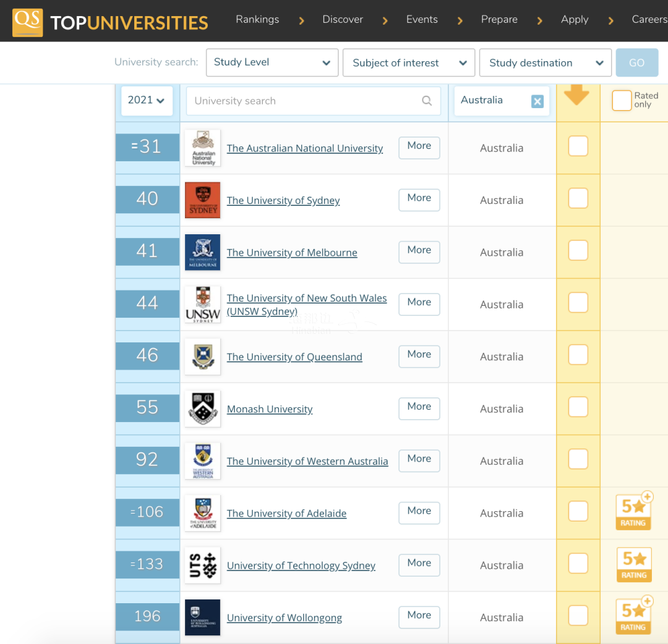This screenshot has width=668, height=644.
Task: Tick the compare checkbox for Australian National University
Action: (578, 146)
